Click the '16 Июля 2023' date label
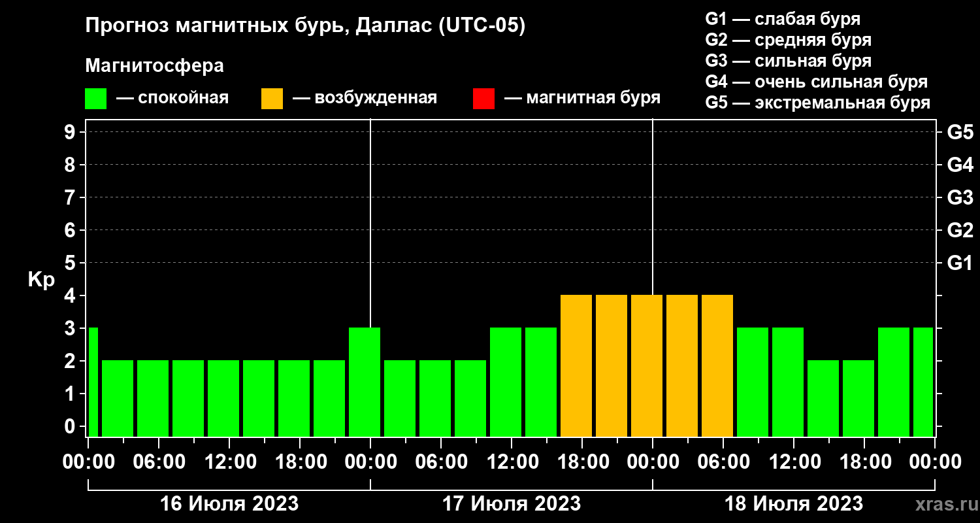980x523 pixels. 229,504
